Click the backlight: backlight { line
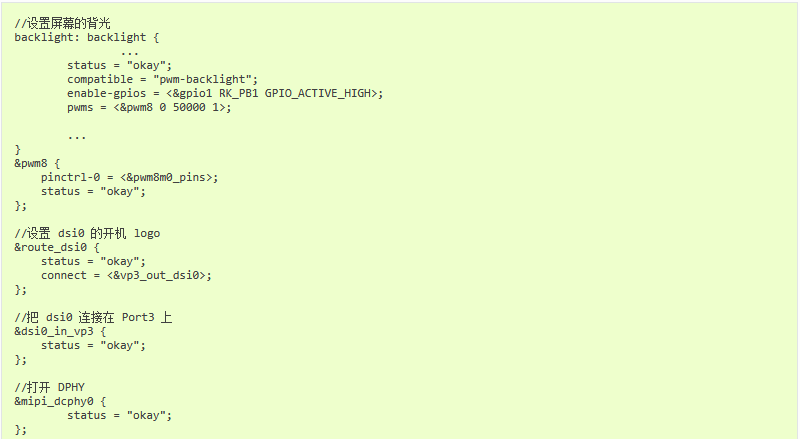Image resolution: width=800 pixels, height=439 pixels. [87, 37]
